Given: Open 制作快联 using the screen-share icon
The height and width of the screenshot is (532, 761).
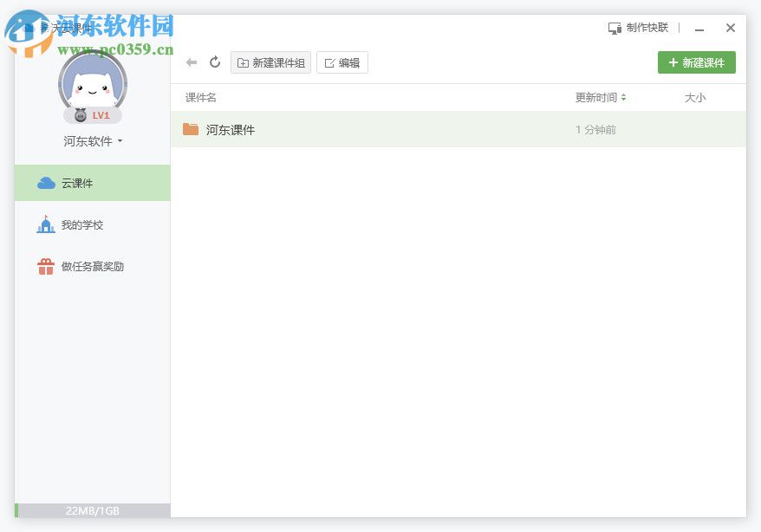Looking at the screenshot, I should point(615,27).
